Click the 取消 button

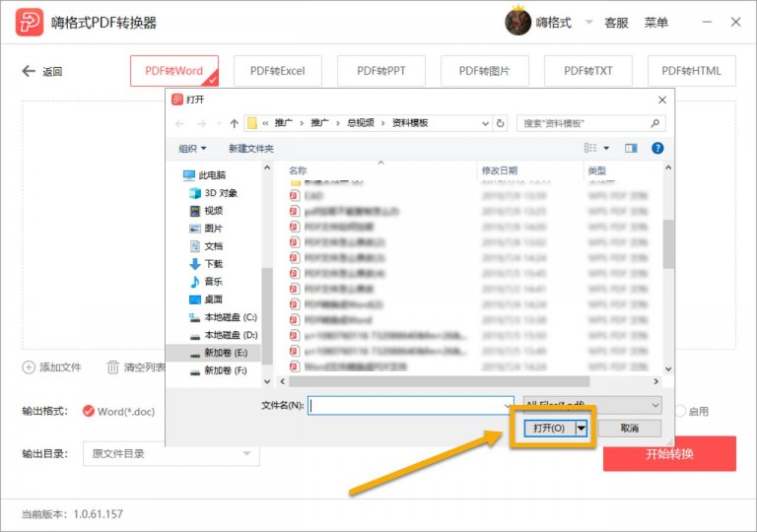(x=630, y=429)
